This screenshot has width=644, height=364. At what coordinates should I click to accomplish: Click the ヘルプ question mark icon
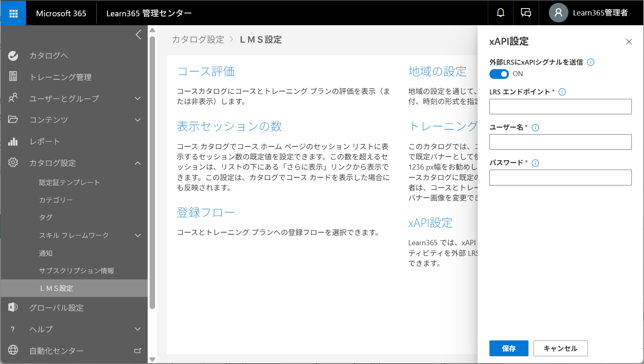pyautogui.click(x=13, y=329)
